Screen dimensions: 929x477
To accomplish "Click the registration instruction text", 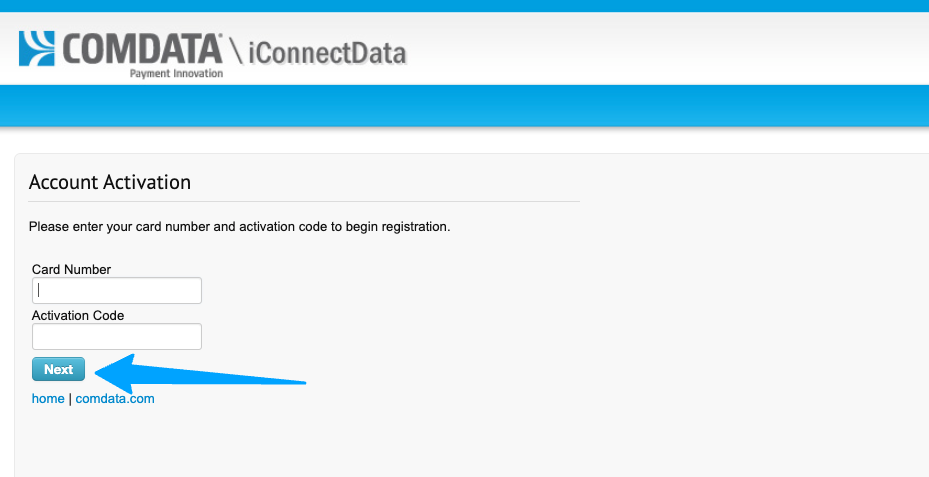I will tap(239, 227).
